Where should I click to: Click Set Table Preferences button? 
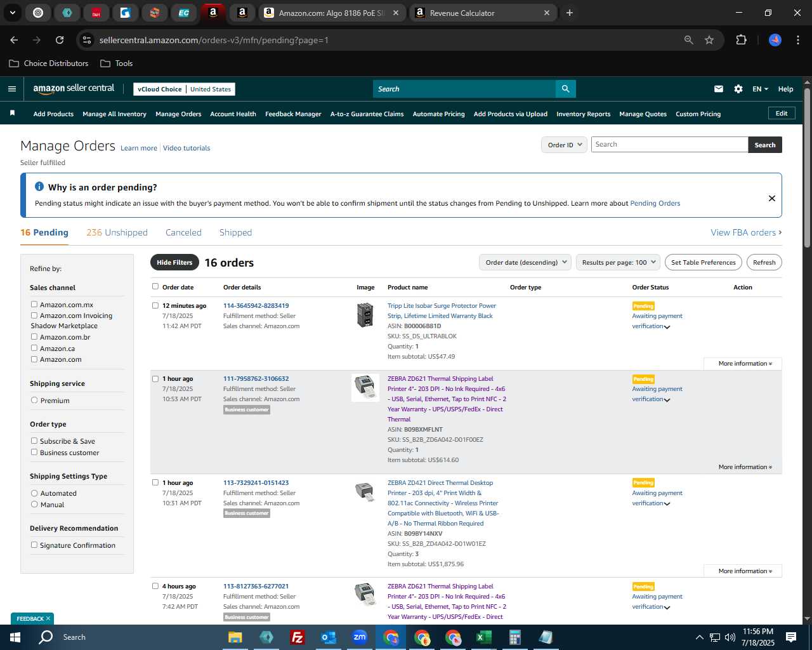click(704, 262)
